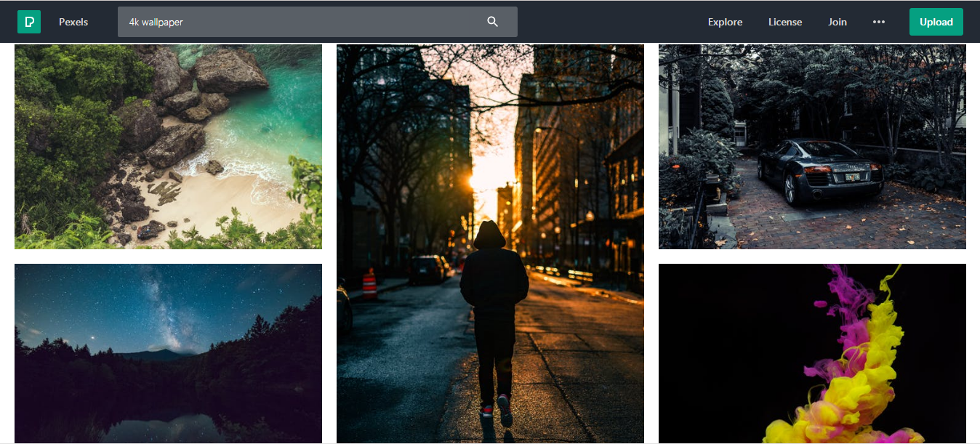980x444 pixels.
Task: Click the Pexels home text link
Action: click(73, 22)
